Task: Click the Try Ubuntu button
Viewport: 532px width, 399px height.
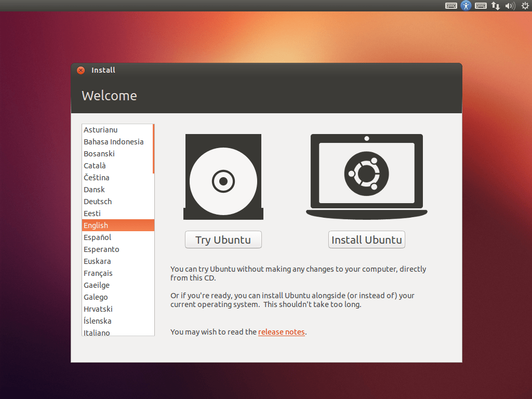Action: tap(223, 240)
